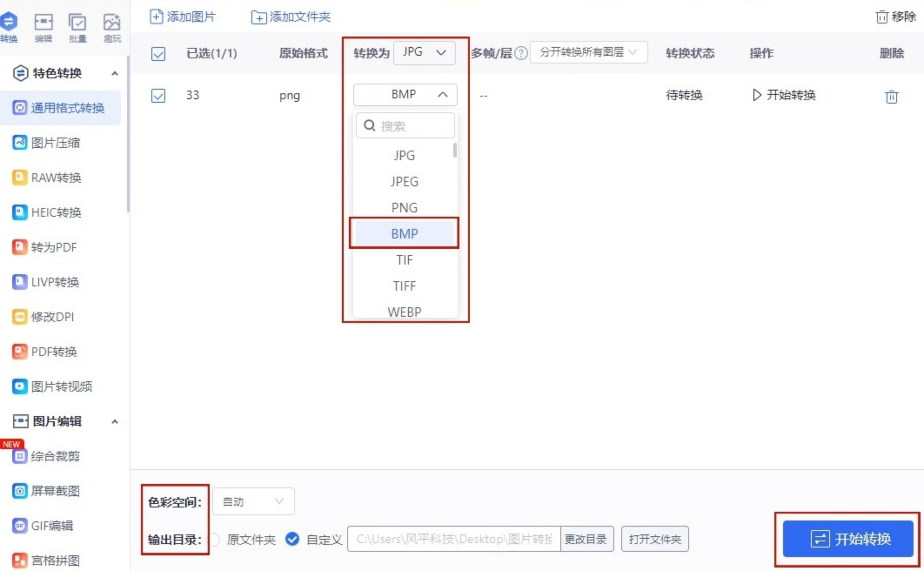Open the 修改DPI tool
924x571 pixels.
pyautogui.click(x=52, y=317)
